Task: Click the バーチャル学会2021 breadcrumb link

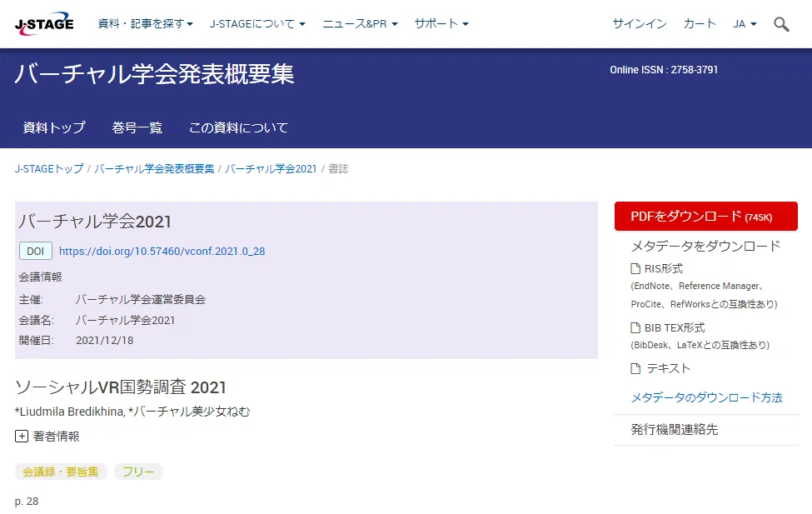Action: click(271, 169)
